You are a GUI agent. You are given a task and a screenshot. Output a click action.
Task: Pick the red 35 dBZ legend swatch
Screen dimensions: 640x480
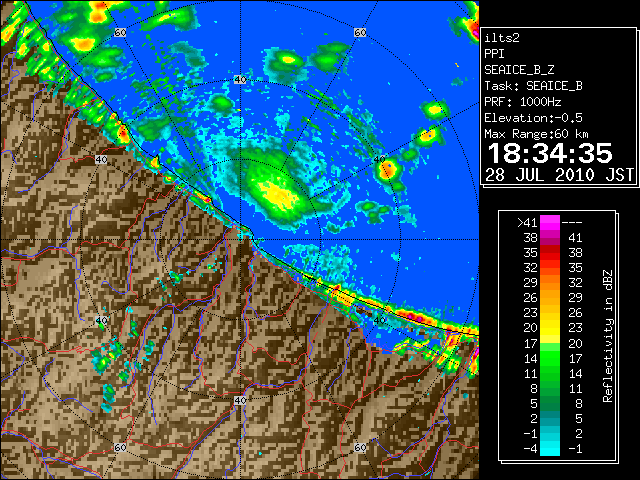coord(550,253)
